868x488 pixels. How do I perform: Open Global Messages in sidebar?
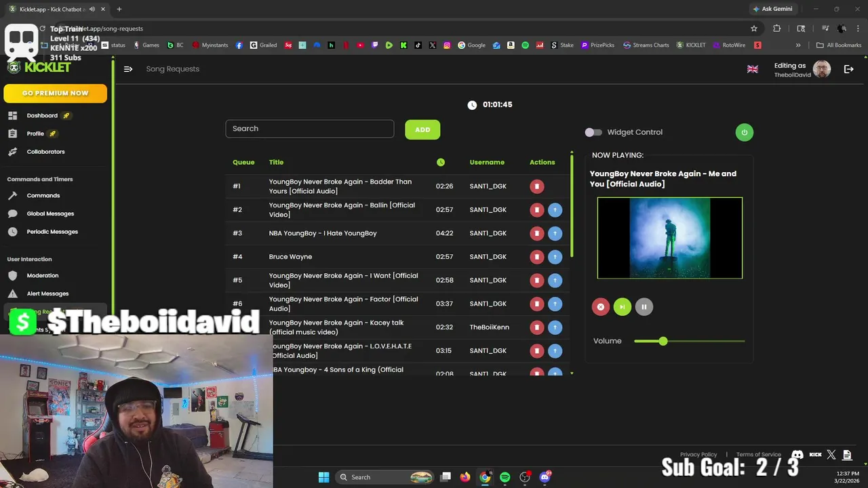pyautogui.click(x=50, y=213)
